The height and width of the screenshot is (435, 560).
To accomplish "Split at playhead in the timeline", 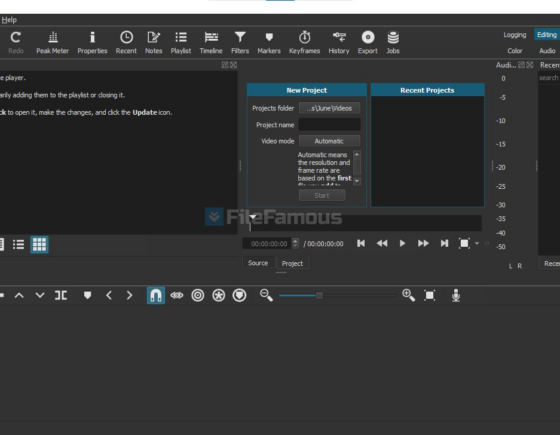I will (61, 296).
